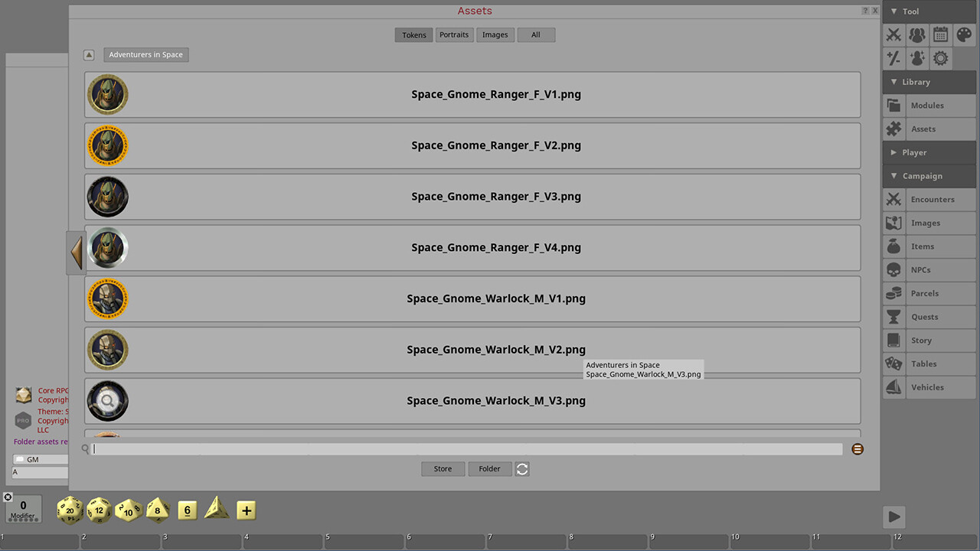Switch on the All assets filter

pos(536,34)
